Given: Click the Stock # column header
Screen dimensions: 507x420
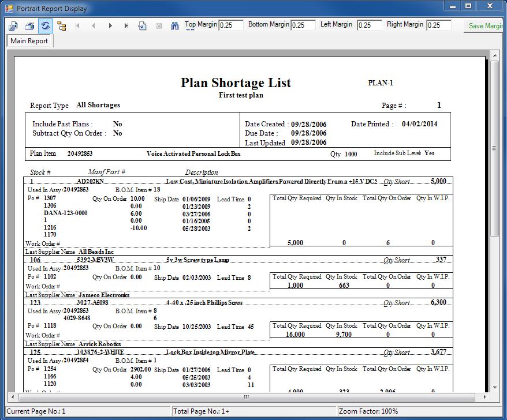Looking at the screenshot, I should 40,172.
